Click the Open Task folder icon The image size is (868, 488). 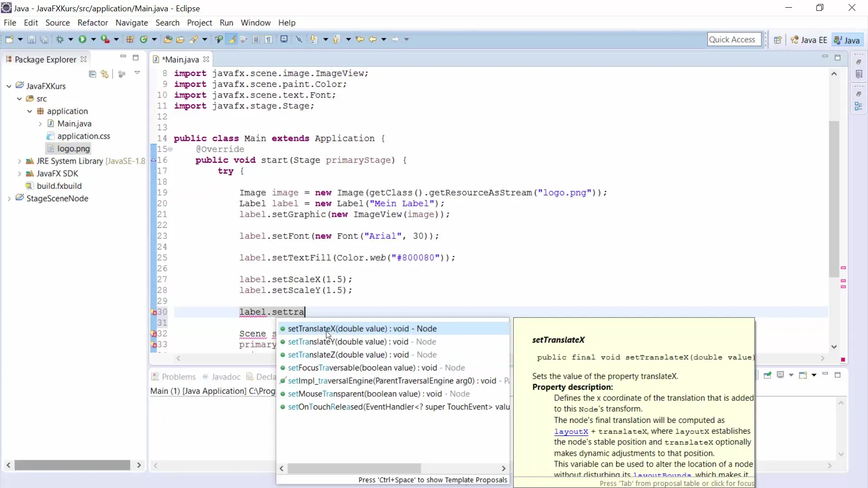(180, 39)
